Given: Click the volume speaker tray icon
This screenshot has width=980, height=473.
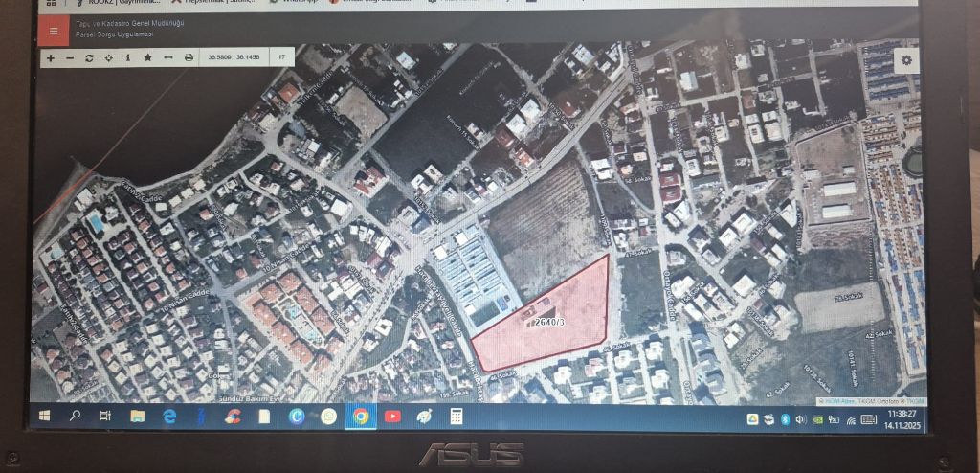Looking at the screenshot, I should pyautogui.click(x=799, y=419).
